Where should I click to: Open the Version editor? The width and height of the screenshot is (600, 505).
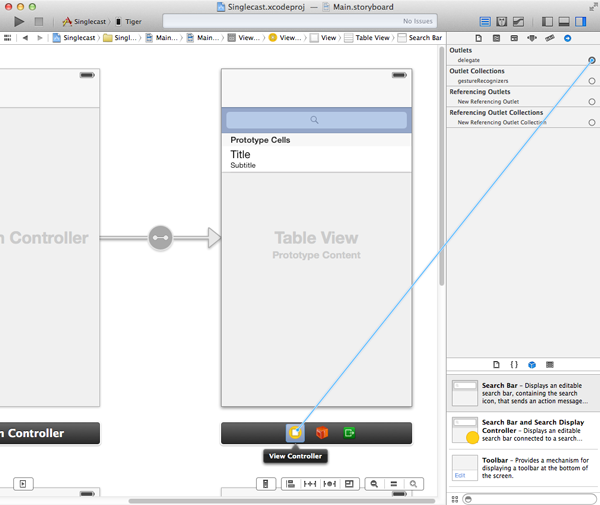(518, 22)
